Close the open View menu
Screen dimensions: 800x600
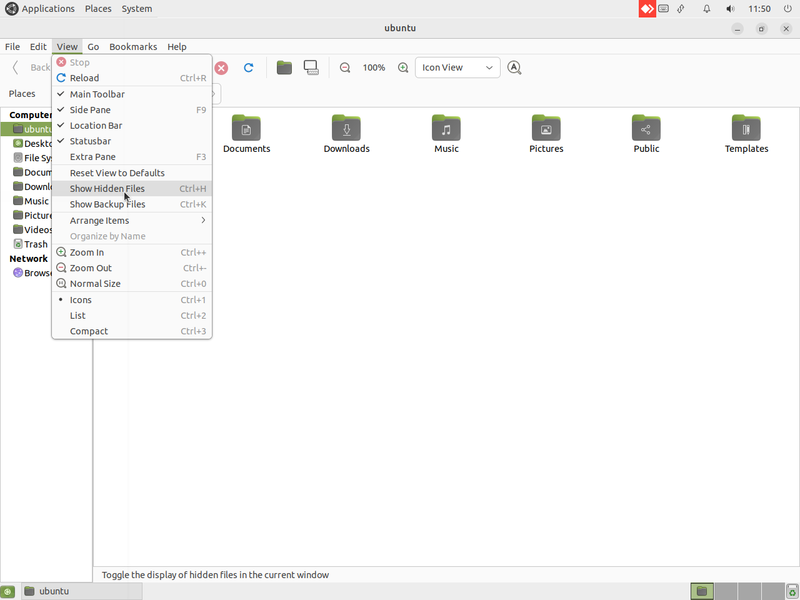(67, 46)
